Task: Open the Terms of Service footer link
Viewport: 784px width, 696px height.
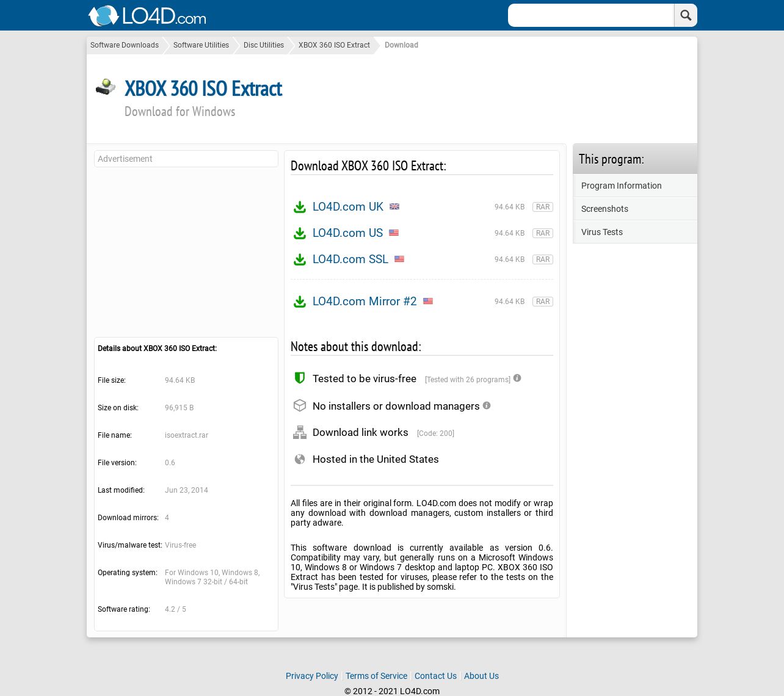Action: click(x=376, y=676)
